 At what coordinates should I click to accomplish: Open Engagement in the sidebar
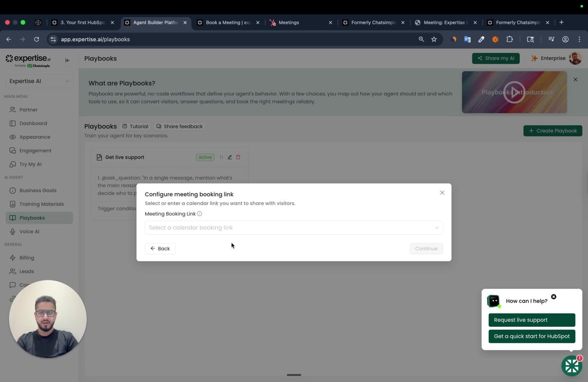click(x=35, y=151)
